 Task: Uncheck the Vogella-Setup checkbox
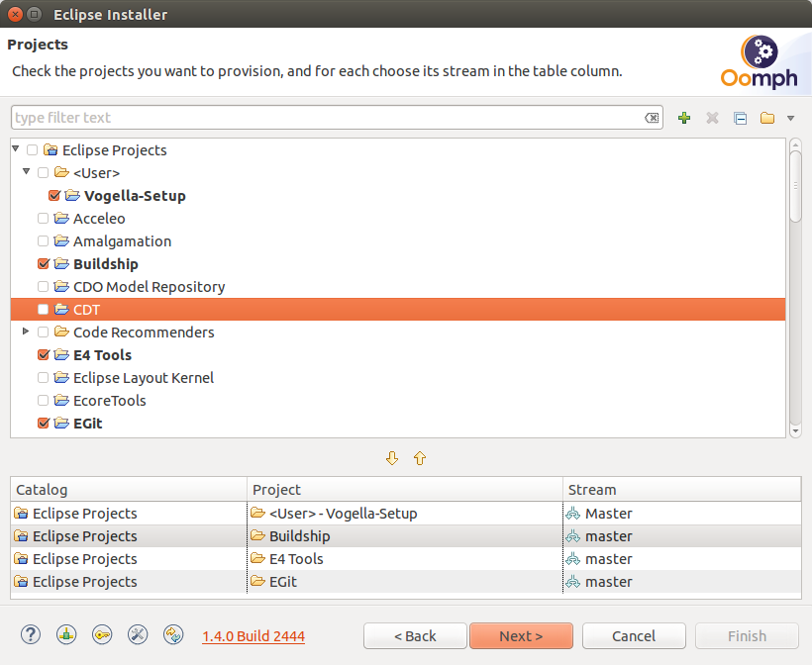[x=53, y=196]
